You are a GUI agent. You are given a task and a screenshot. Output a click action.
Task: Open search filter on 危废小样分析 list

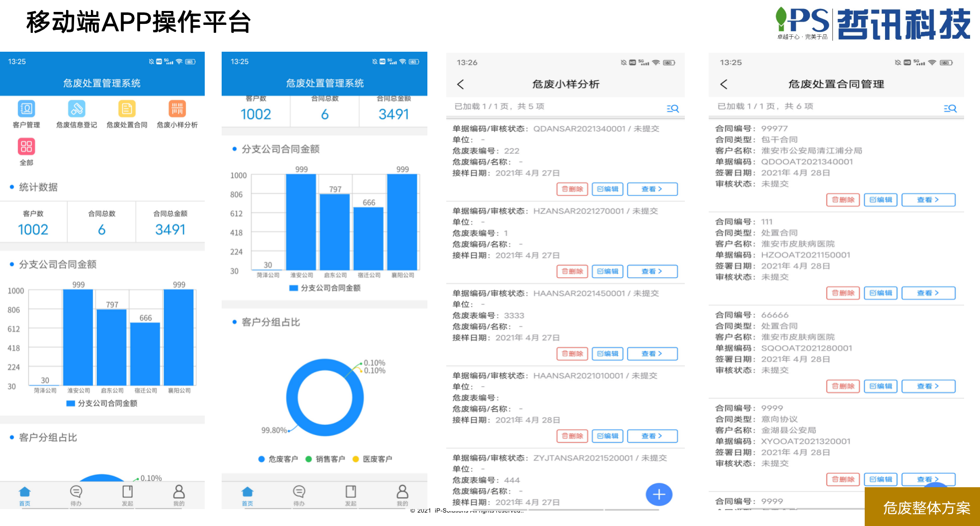tap(672, 108)
